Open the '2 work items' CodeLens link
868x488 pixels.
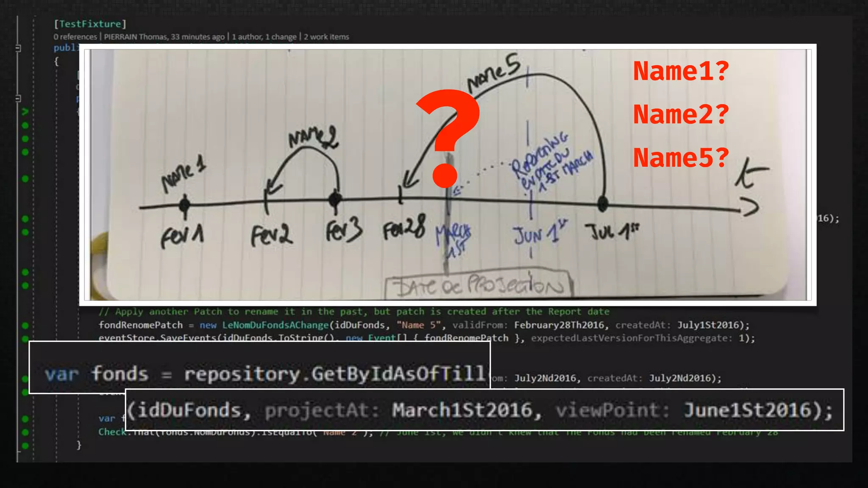[326, 37]
